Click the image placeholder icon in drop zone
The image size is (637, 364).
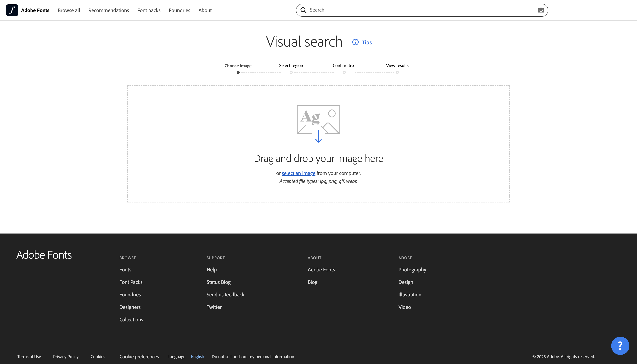coord(318,119)
